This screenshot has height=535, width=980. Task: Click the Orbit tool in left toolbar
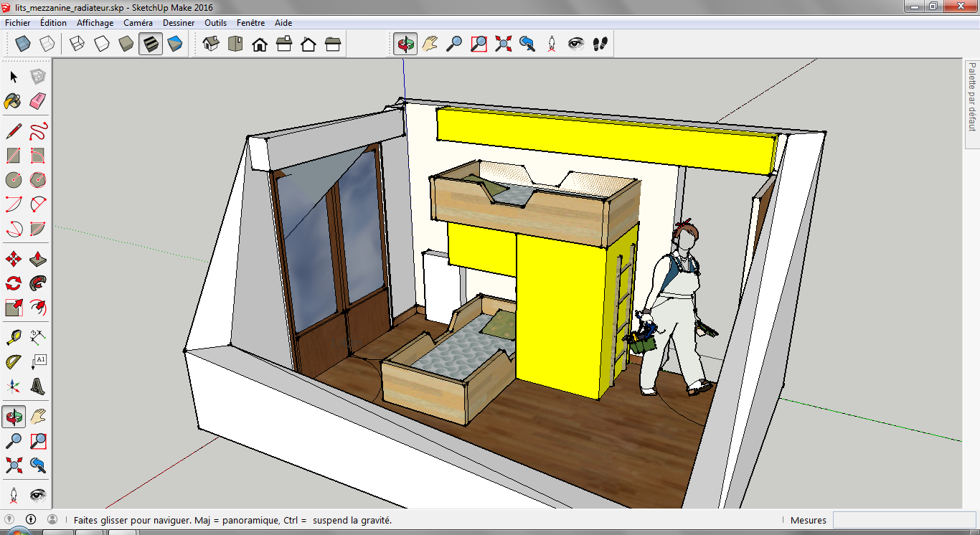14,417
